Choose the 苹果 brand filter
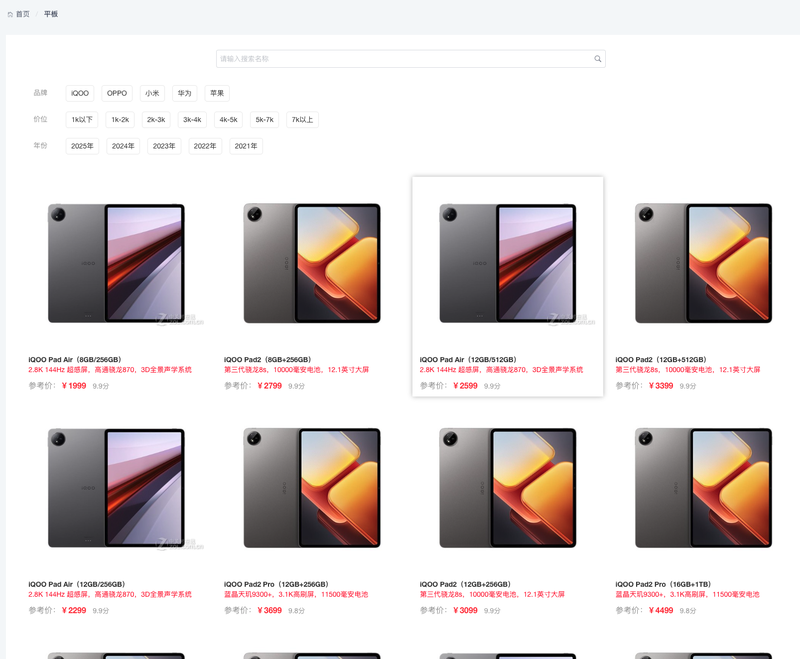This screenshot has height=659, width=800. (217, 93)
